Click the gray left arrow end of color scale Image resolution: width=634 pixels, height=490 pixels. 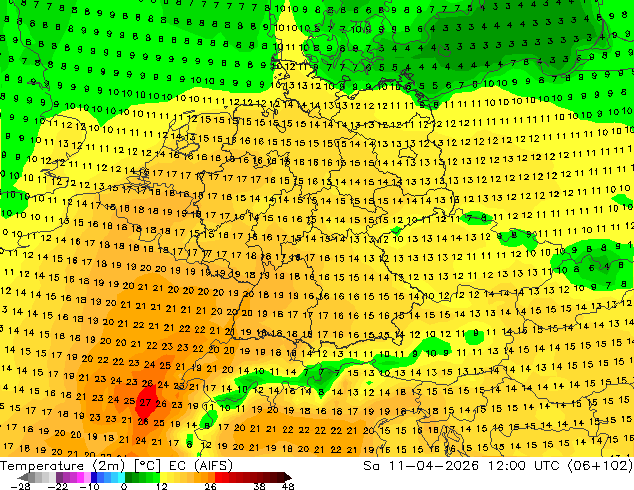point(22,477)
